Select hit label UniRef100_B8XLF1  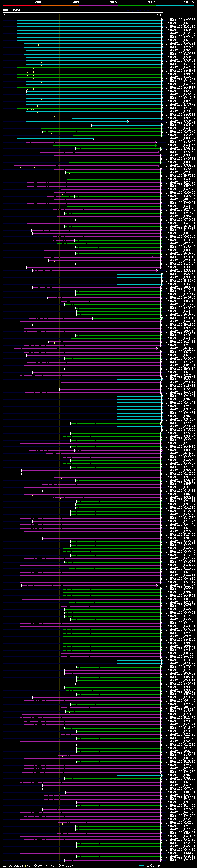pos(180,792)
